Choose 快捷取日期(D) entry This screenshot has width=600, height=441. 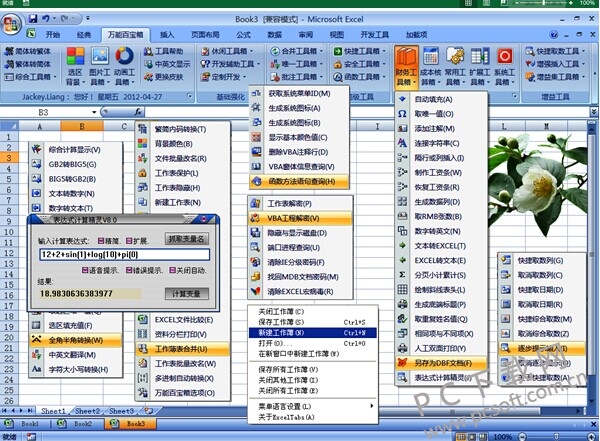point(542,290)
